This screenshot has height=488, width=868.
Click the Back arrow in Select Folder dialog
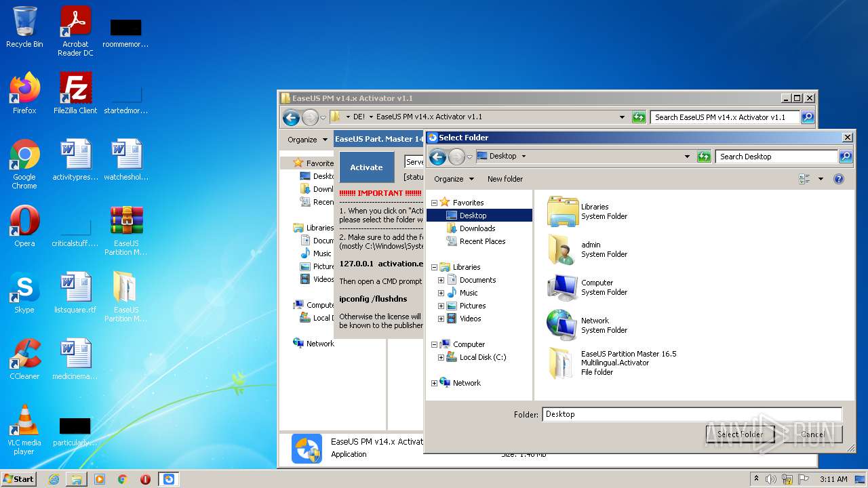point(437,157)
